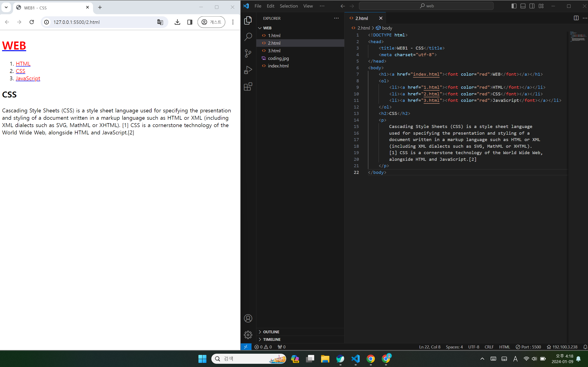Toggle the bottom Panel layout button
The image size is (588, 367).
pyautogui.click(x=523, y=6)
